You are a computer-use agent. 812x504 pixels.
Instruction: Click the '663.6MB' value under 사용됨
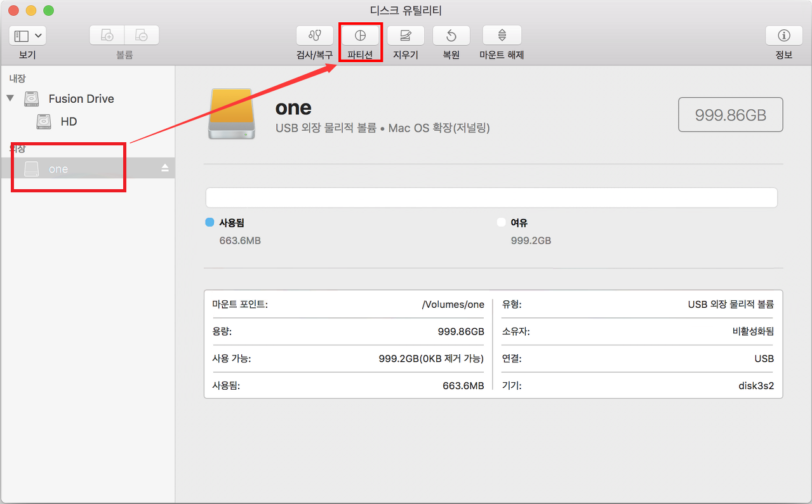240,241
